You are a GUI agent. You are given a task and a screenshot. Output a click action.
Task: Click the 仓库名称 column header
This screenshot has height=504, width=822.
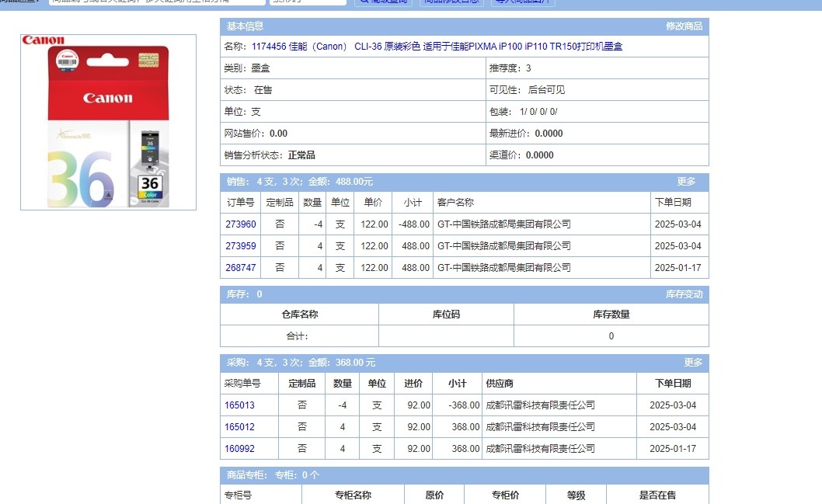point(299,315)
